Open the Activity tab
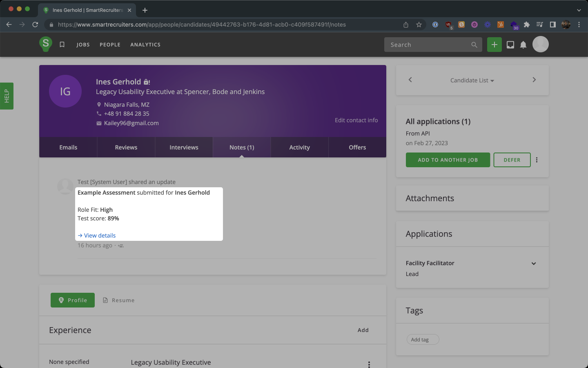This screenshot has width=588, height=368. coord(299,147)
